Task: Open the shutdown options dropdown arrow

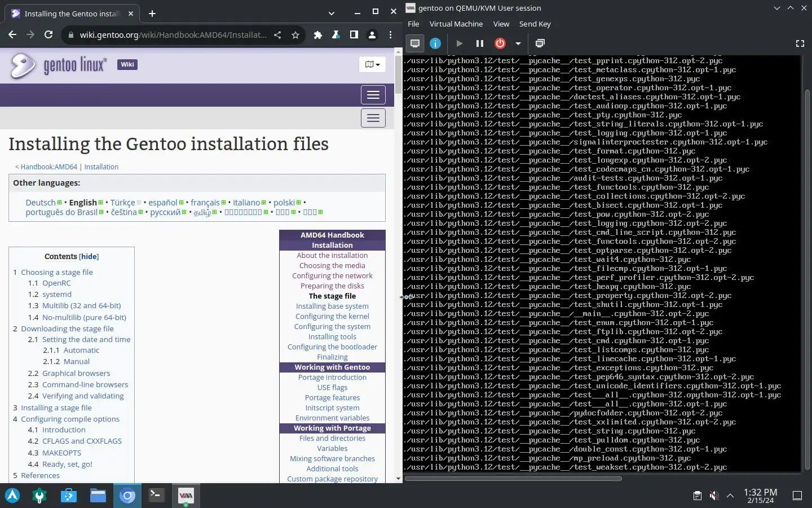Action: [518, 43]
